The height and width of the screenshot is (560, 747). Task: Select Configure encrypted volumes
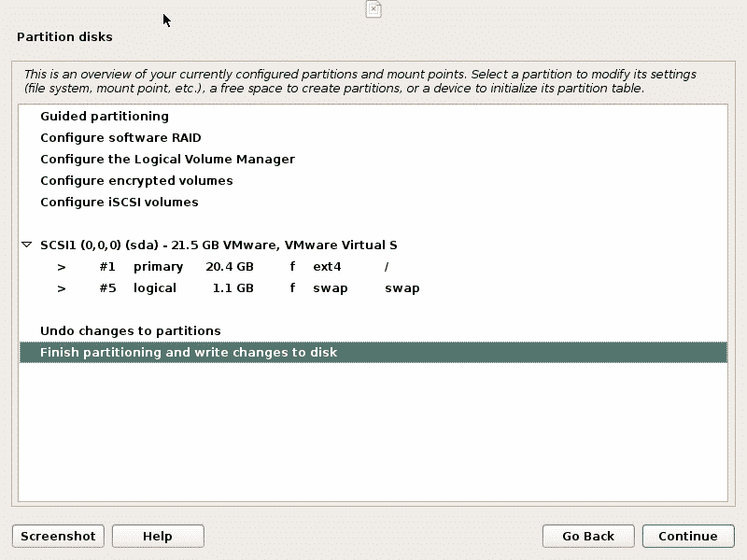[x=136, y=181]
